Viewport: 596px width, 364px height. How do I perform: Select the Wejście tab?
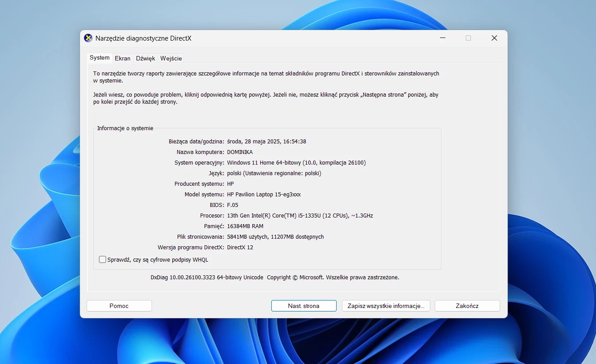[x=171, y=58]
